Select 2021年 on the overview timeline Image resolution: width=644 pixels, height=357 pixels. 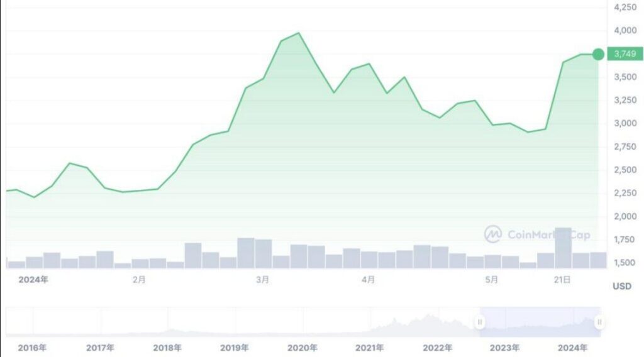click(370, 348)
